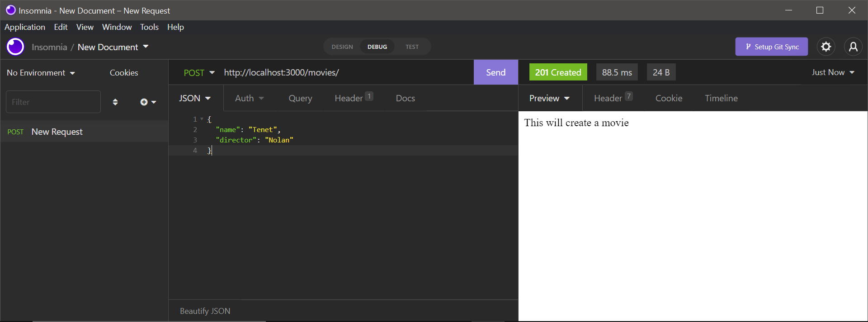Open the create request plus icon
Viewport: 868px width, 322px height.
pos(148,102)
